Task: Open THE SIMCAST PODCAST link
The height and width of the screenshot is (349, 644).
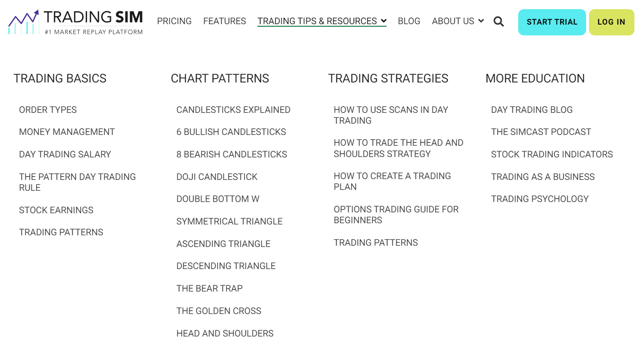Action: [541, 132]
